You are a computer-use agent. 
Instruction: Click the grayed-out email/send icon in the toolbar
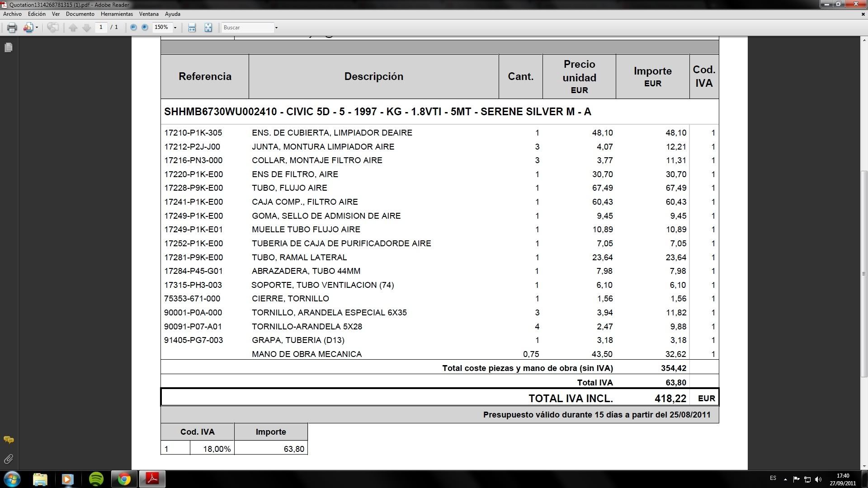(52, 28)
